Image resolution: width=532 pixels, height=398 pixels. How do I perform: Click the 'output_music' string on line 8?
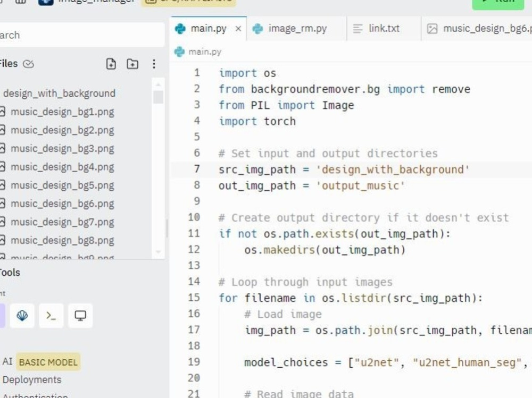[x=360, y=185]
